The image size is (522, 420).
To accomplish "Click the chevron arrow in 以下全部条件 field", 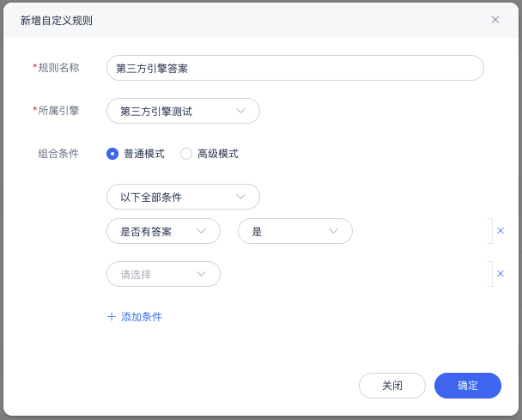I will point(240,197).
